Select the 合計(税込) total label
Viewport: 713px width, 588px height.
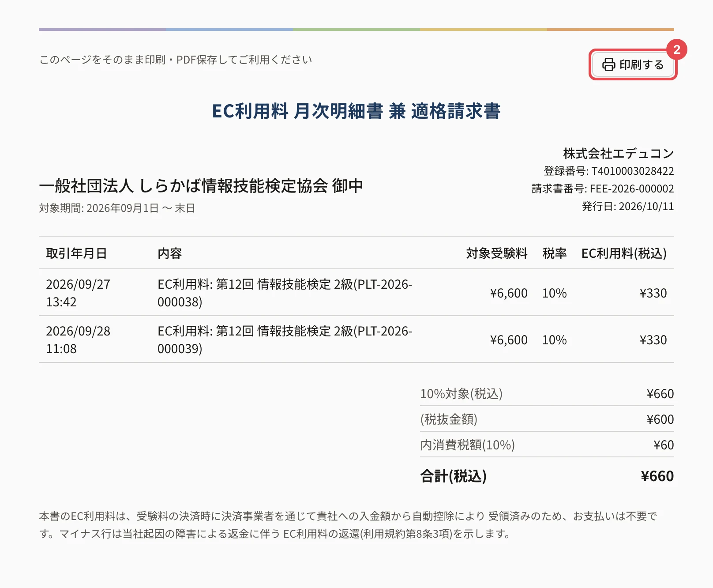coord(453,476)
